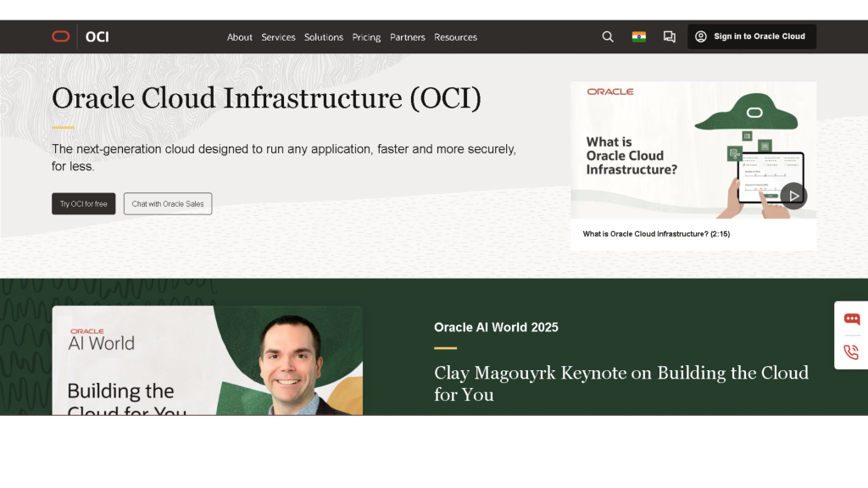Click the phone call icon on the right edge
This screenshot has width=868, height=488.
[850, 351]
